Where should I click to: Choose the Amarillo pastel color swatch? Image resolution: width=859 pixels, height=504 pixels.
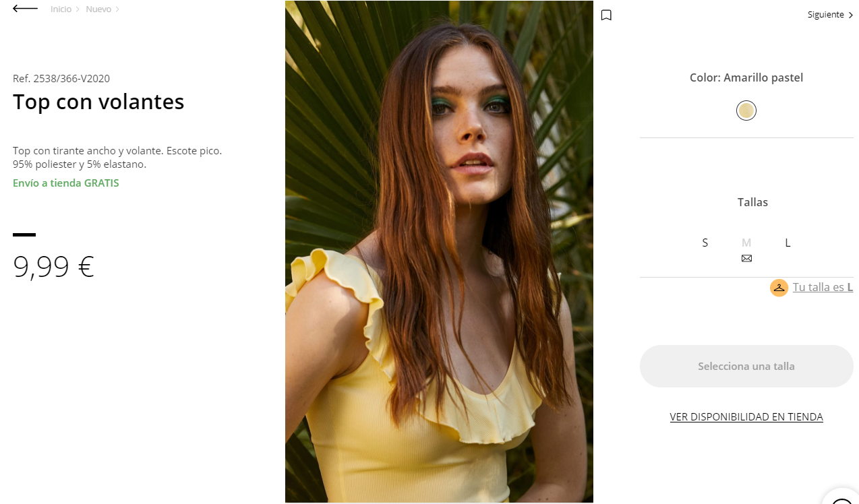(746, 111)
